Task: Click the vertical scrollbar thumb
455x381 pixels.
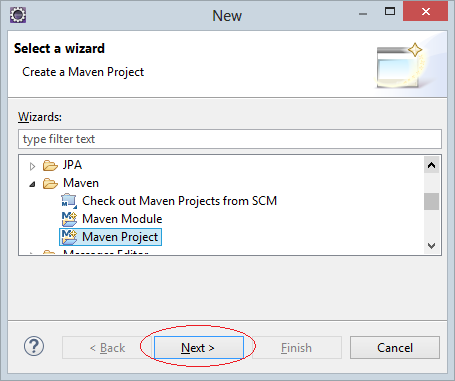Action: [431, 202]
